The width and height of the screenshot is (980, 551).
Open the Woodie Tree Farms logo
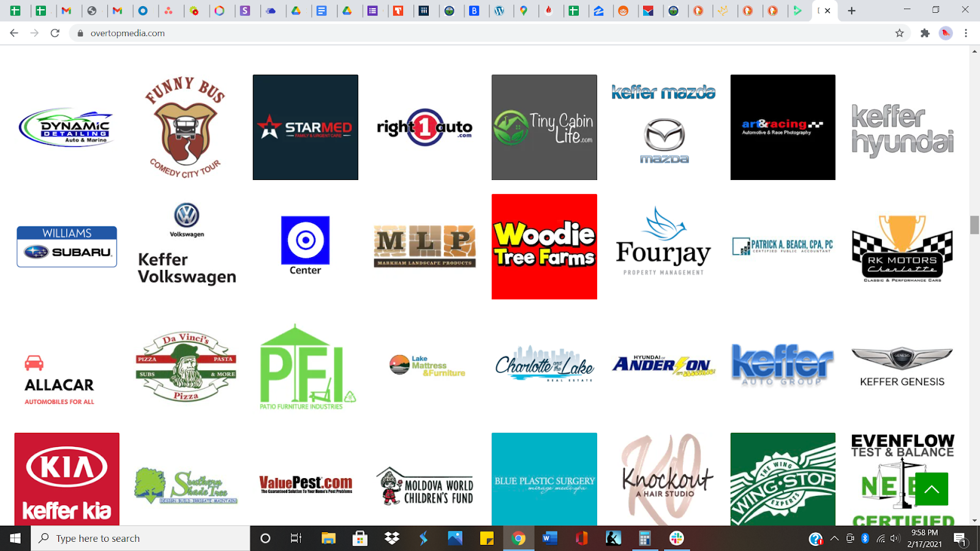545,247
